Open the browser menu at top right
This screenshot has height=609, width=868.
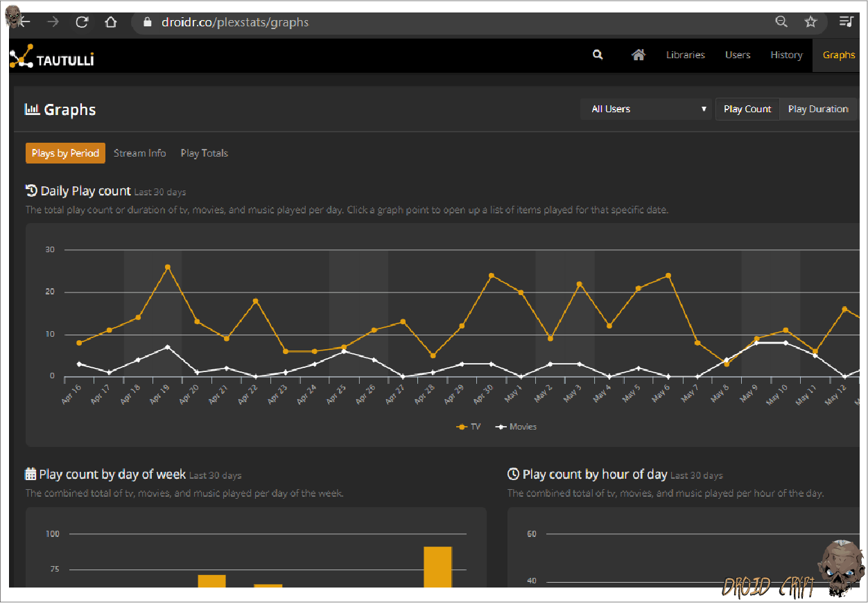click(846, 21)
